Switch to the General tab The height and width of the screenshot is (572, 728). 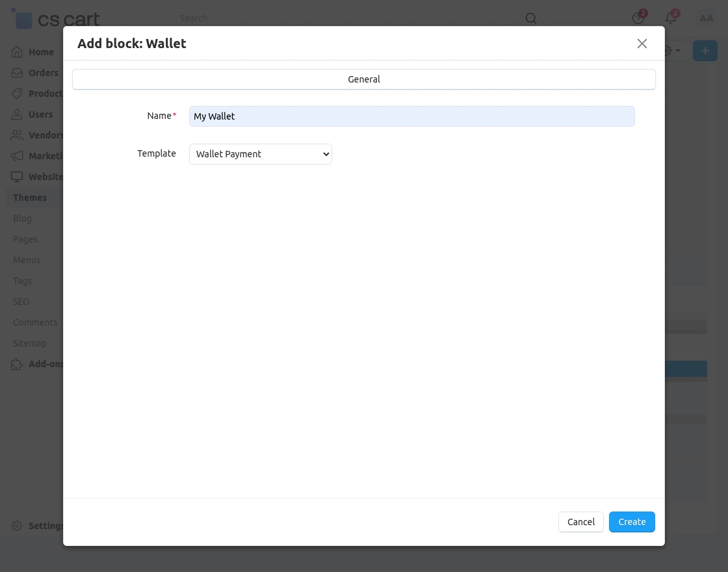pyautogui.click(x=364, y=79)
